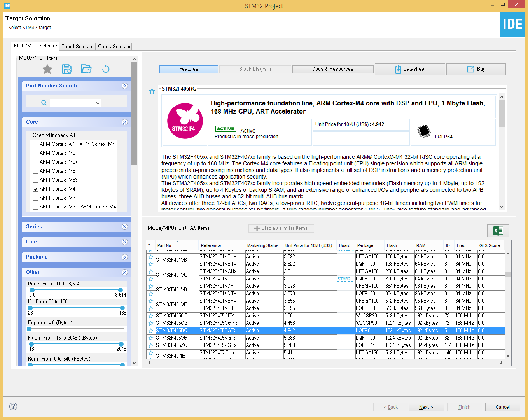528x420 pixels.
Task: Reset all filters with the refresh icon
Action: click(106, 69)
